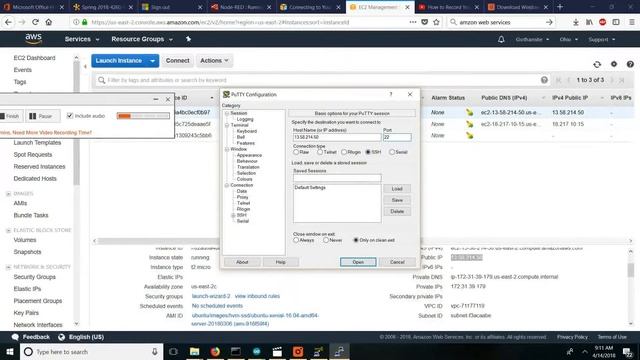Image resolution: width=640 pixels, height=360 pixels.
Task: Open view inbound rules link
Action: [x=257, y=296]
